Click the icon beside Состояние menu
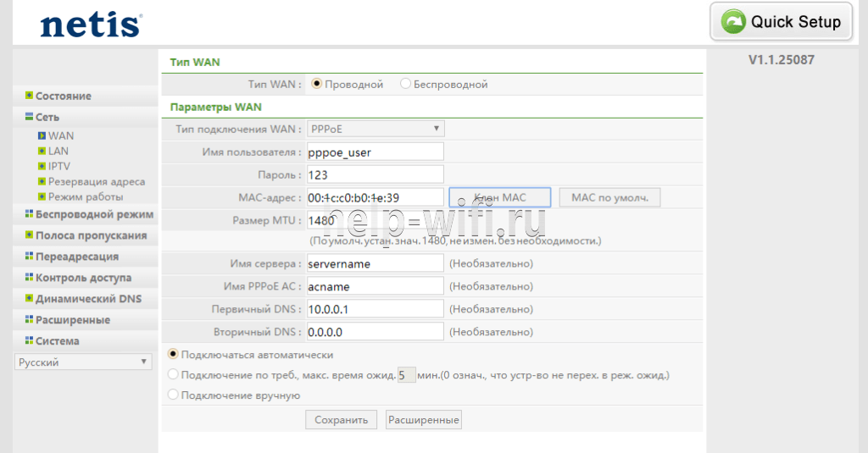This screenshot has width=868, height=453. 29,96
